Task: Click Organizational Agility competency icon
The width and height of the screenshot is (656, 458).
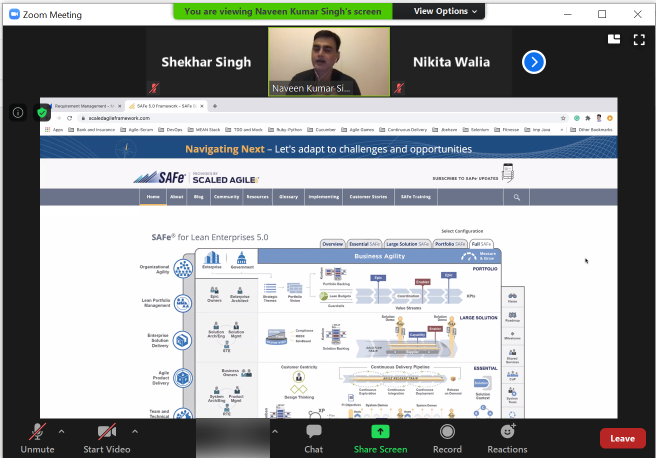Action: [x=183, y=269]
